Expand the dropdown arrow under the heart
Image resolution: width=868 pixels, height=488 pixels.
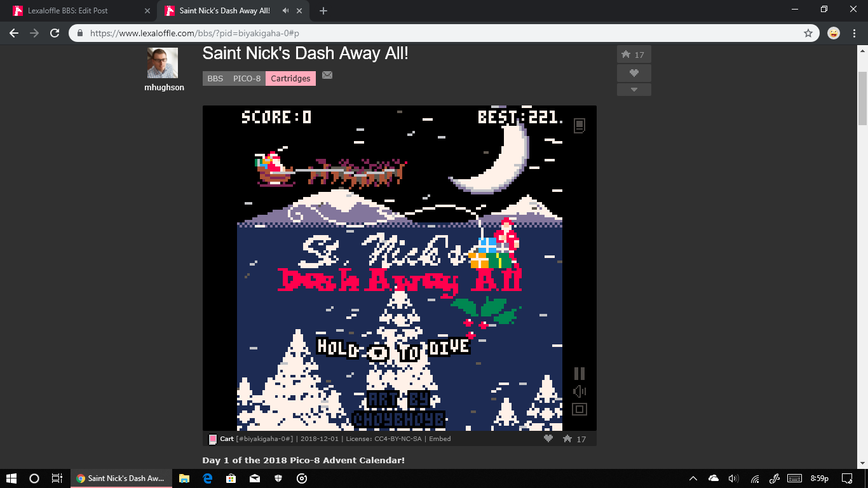[x=634, y=90]
